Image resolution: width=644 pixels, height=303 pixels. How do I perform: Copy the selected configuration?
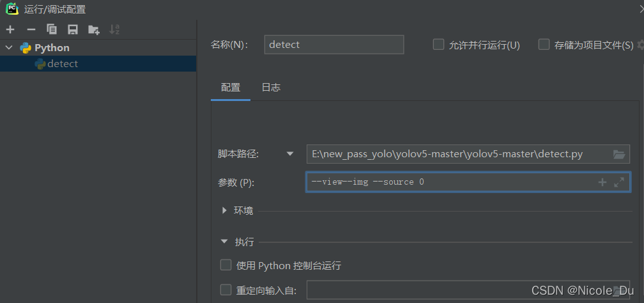(52, 29)
